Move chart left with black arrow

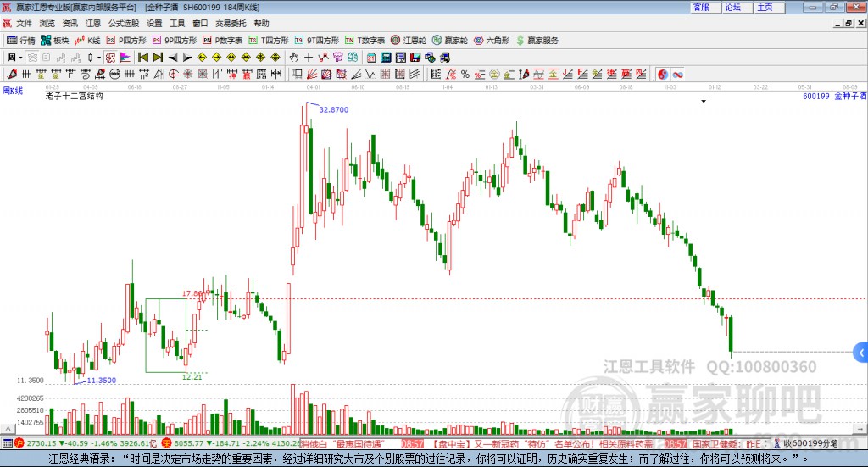tap(173, 58)
